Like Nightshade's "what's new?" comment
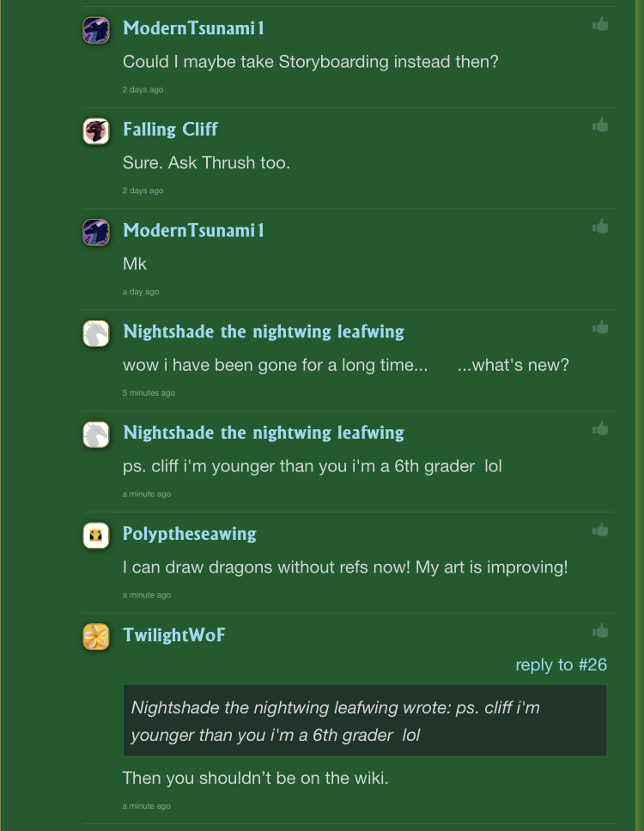Viewport: 644px width, 831px height. [600, 328]
